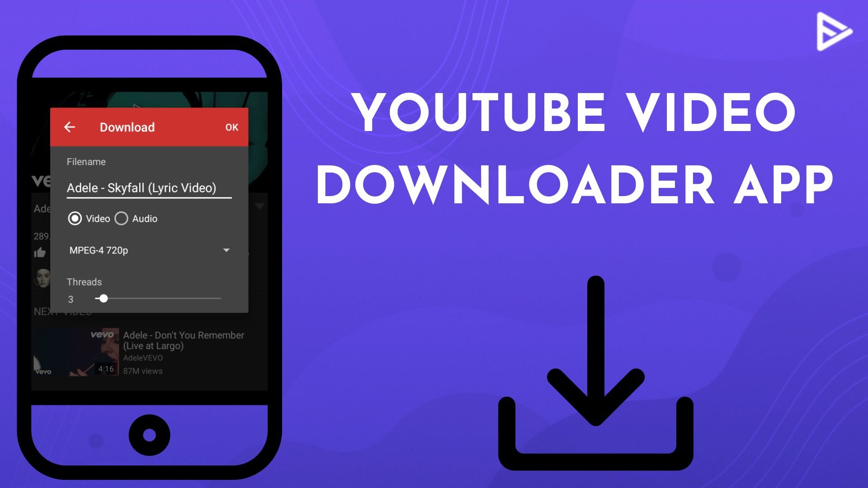Adjust the Threads slider to change value
The image size is (868, 488).
tap(101, 299)
